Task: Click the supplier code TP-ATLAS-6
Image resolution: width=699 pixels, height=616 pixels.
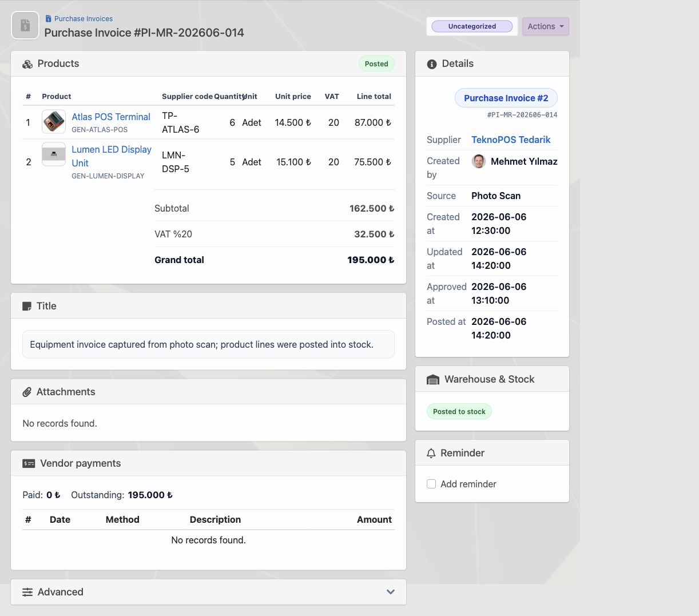Action: coord(181,122)
